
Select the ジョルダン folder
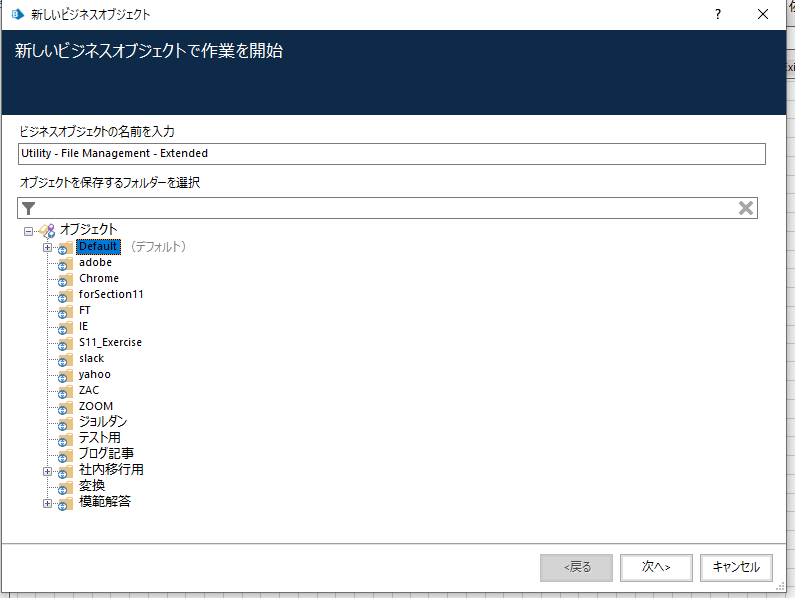(102, 421)
